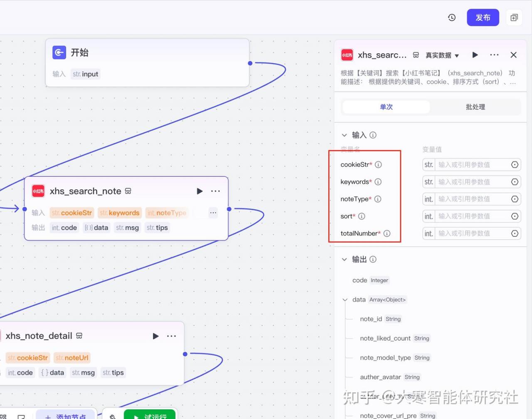Click the blue 发布 publish button
532x419 pixels.
[x=483, y=17]
